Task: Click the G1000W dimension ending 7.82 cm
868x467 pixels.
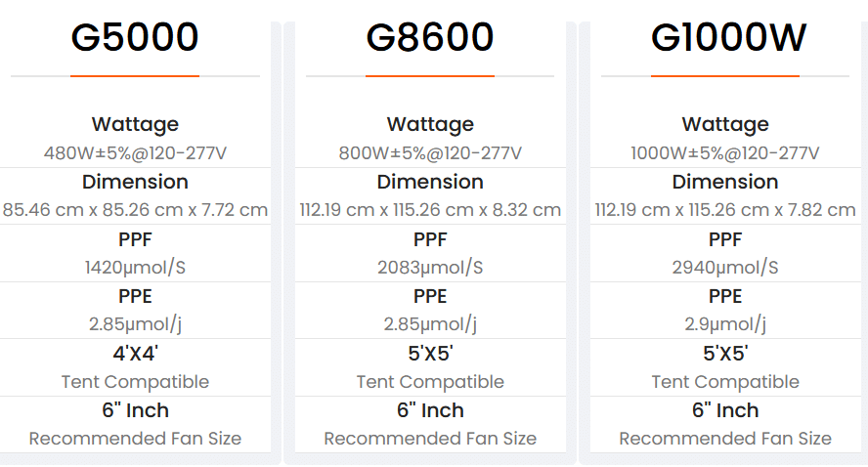Action: pos(725,210)
